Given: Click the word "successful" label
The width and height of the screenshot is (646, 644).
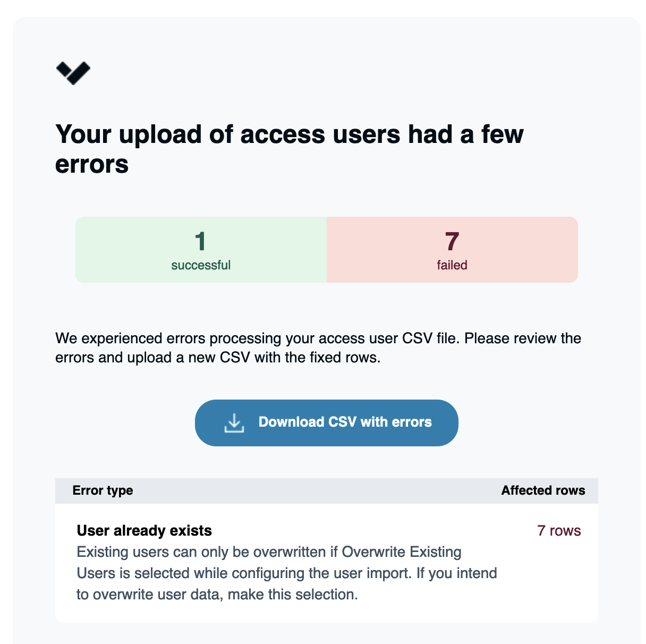Looking at the screenshot, I should pos(201,265).
